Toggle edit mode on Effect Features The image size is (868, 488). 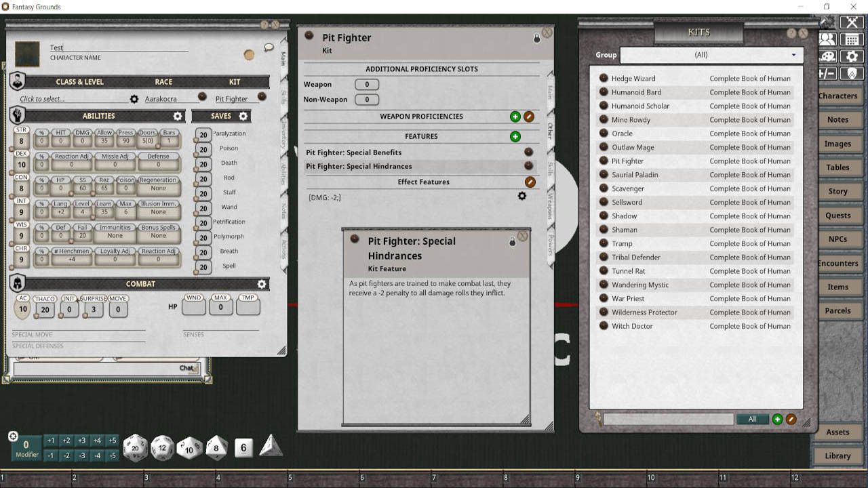530,182
